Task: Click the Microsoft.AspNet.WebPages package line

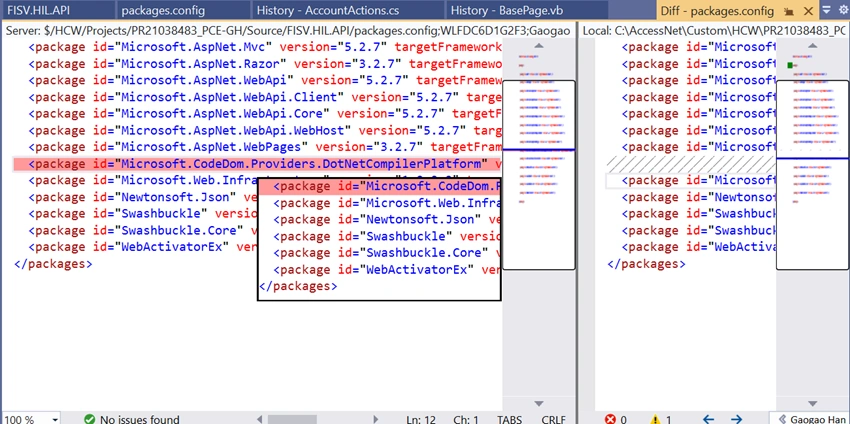Action: [265, 147]
